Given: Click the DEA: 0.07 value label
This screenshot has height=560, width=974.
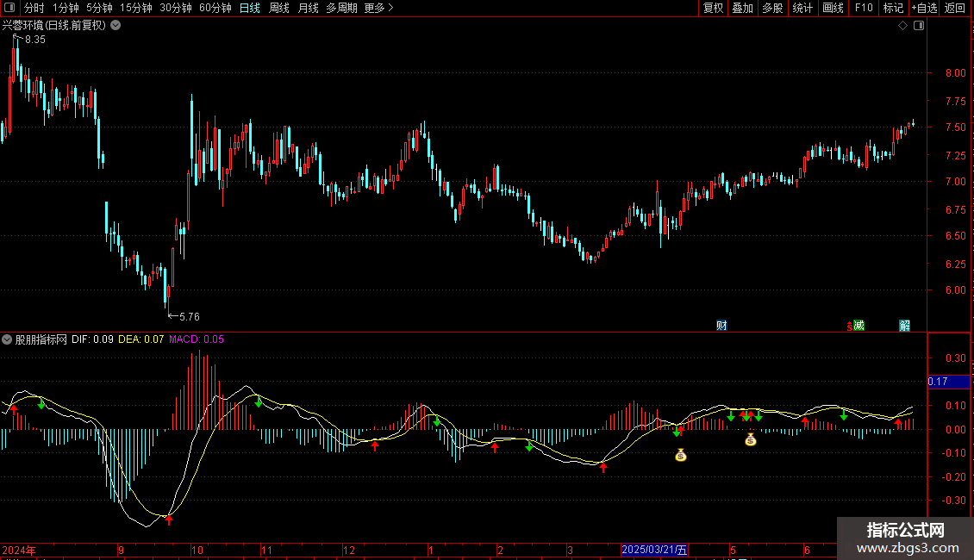Looking at the screenshot, I should coord(141,339).
